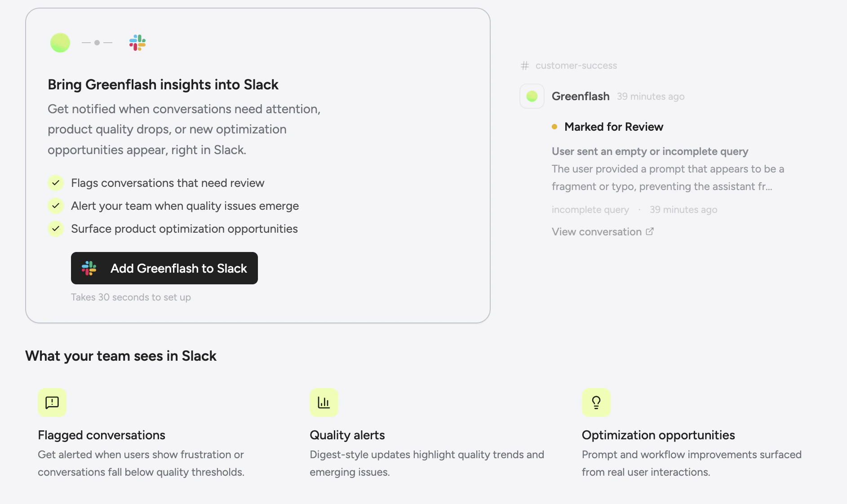Click the hashtag icon before customer-success

[x=524, y=65]
